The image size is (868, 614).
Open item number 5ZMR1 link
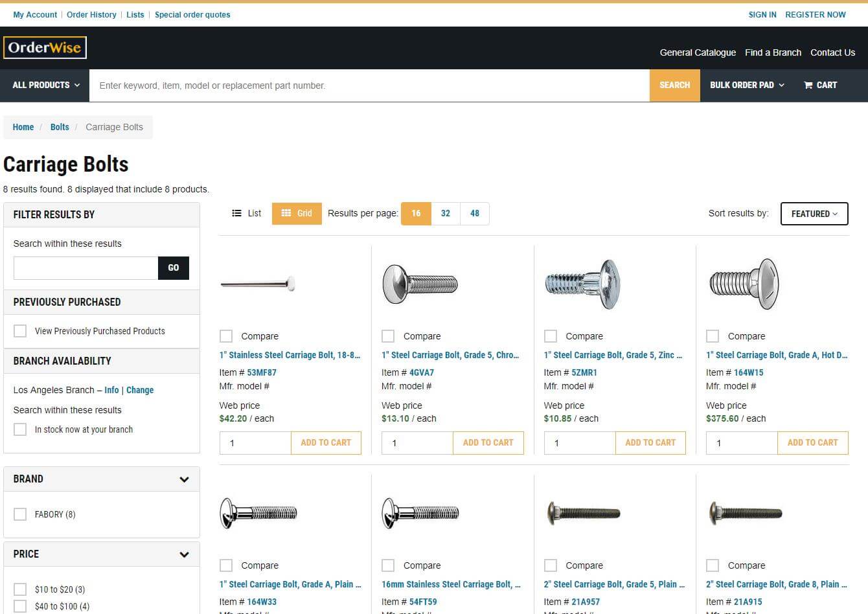[584, 372]
